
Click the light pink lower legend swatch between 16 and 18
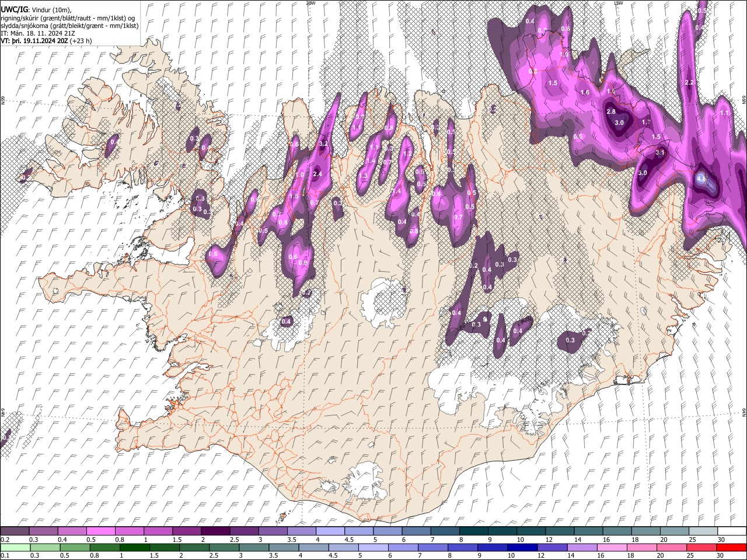pos(613,547)
